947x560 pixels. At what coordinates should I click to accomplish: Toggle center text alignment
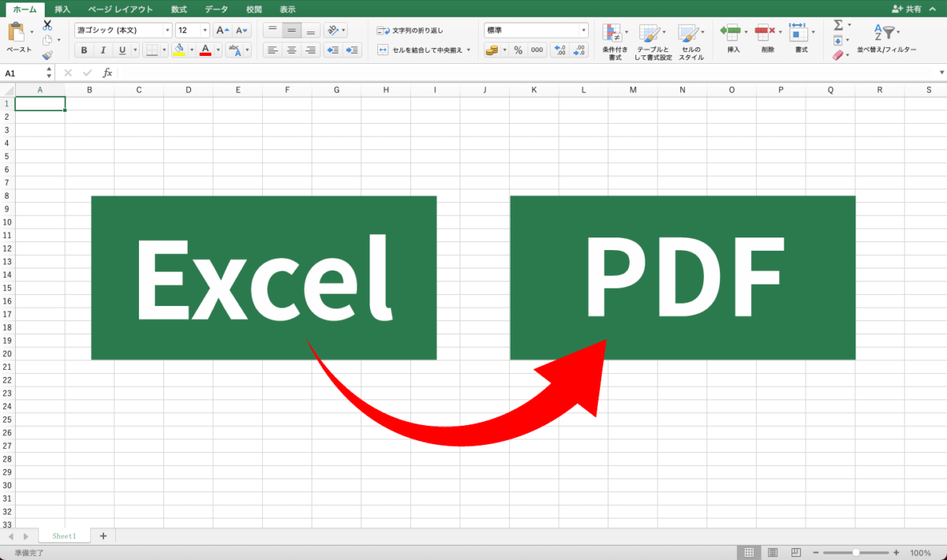[291, 50]
